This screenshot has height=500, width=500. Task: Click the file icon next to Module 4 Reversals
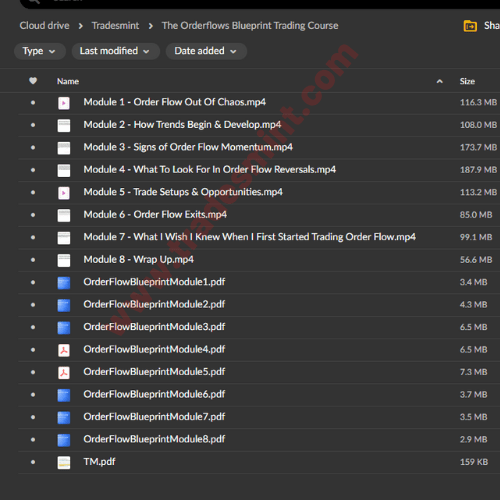pyautogui.click(x=64, y=170)
